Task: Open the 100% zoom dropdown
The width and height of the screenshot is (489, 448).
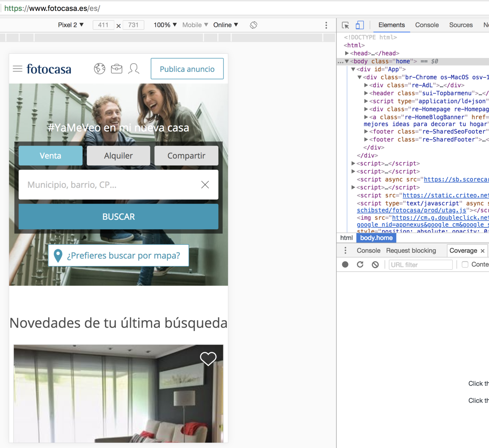Action: pyautogui.click(x=165, y=25)
